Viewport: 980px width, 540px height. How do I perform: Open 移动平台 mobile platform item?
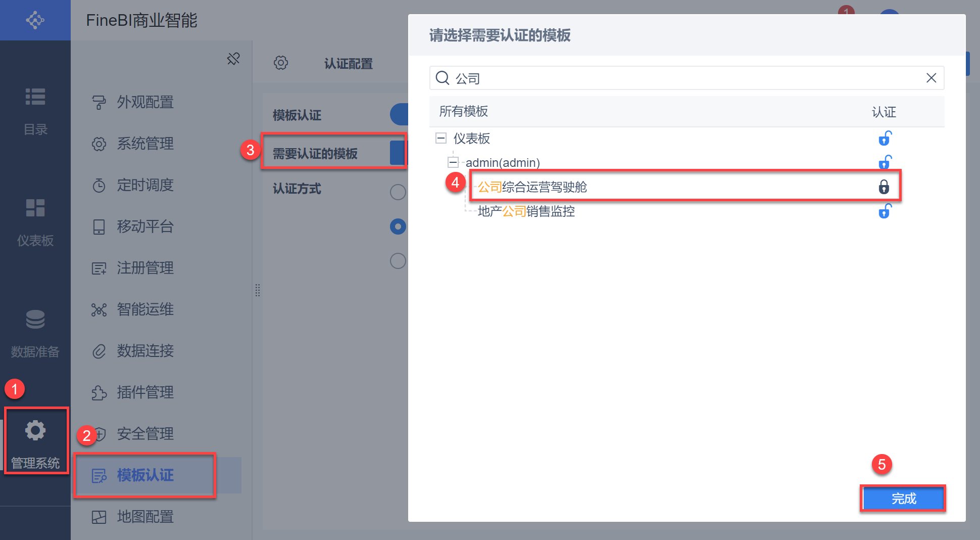[145, 227]
